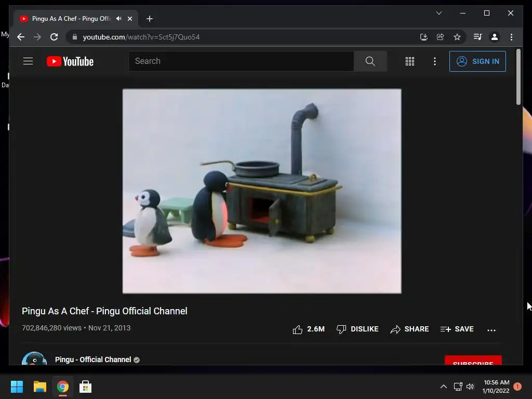The image size is (532, 399).
Task: Click the SIGN IN button
Action: (x=477, y=61)
